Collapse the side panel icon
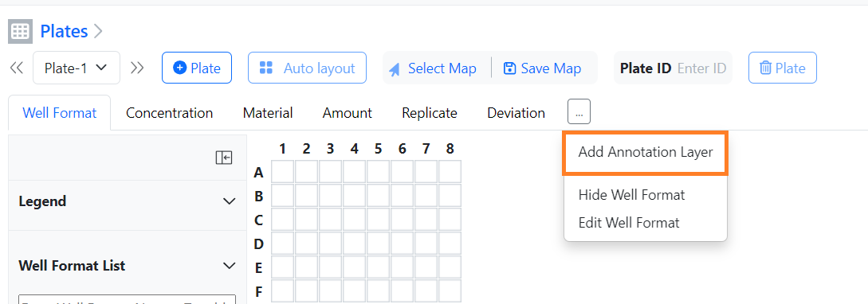 click(x=224, y=158)
